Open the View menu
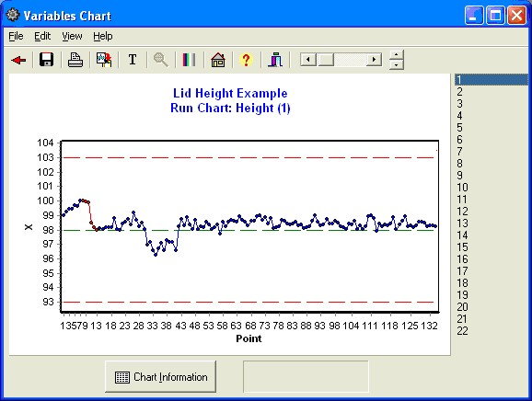 pyautogui.click(x=72, y=36)
